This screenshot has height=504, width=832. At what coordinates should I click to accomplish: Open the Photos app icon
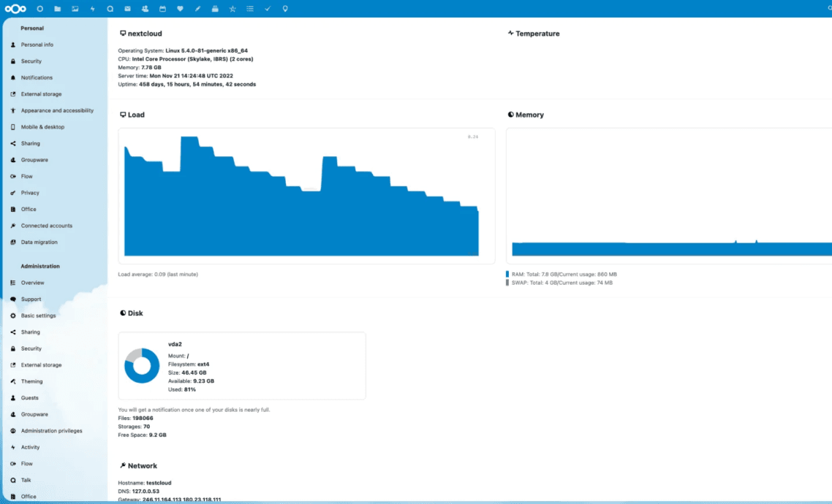[75, 9]
